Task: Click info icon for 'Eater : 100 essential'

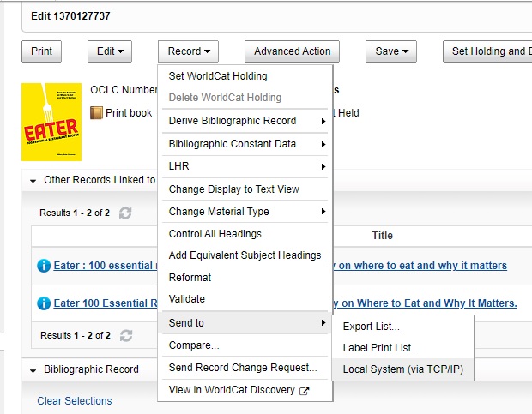Action: tap(44, 266)
